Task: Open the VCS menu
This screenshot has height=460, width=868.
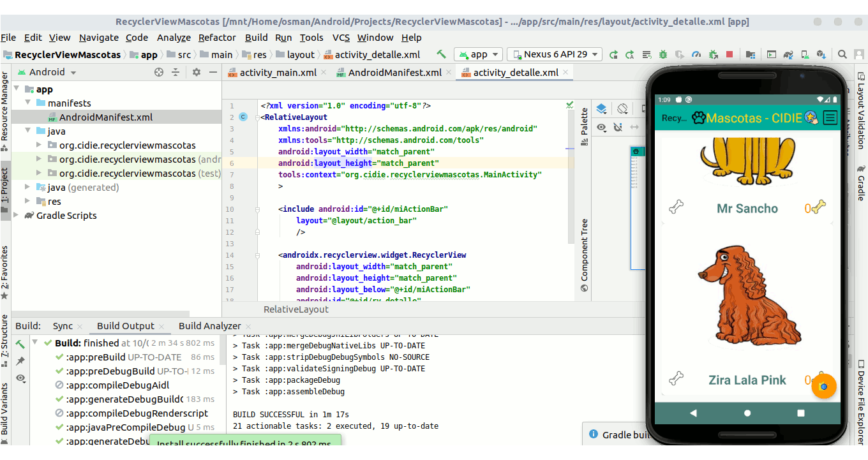Action: point(341,38)
